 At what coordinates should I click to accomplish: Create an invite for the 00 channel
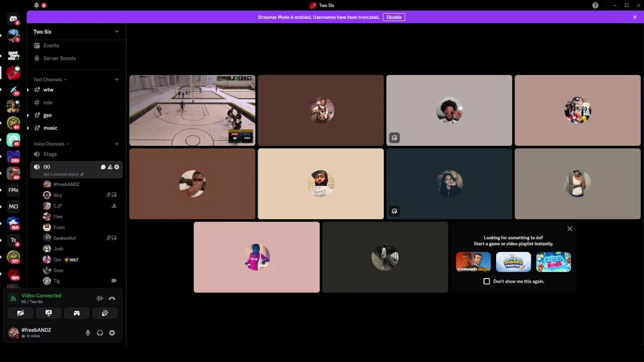point(110,167)
